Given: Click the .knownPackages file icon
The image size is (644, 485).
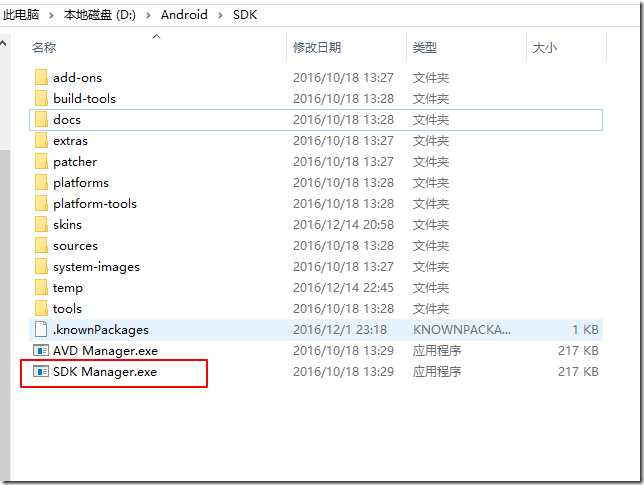Looking at the screenshot, I should coord(41,329).
